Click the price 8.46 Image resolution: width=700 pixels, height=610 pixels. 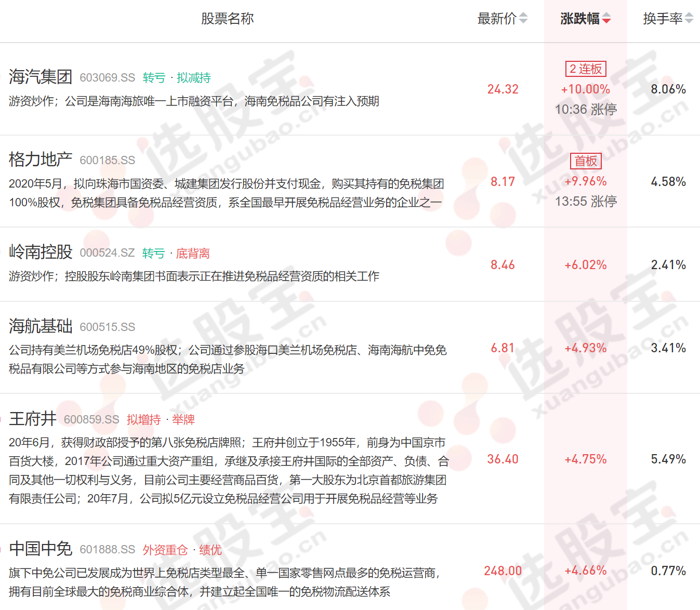click(x=503, y=265)
